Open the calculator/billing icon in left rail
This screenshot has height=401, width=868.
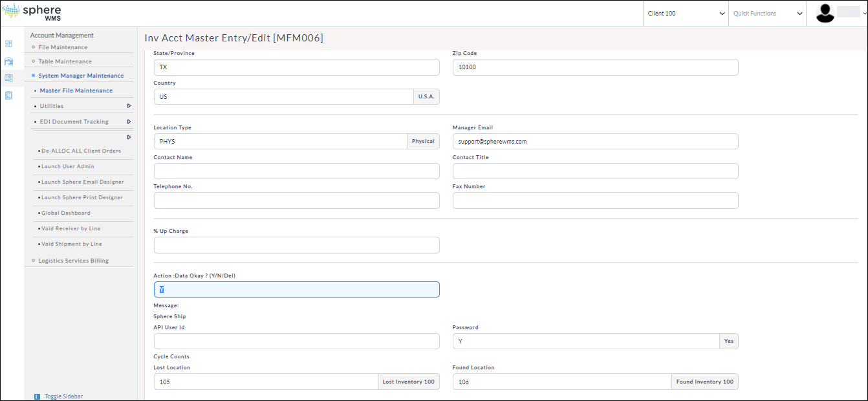pyautogui.click(x=8, y=95)
